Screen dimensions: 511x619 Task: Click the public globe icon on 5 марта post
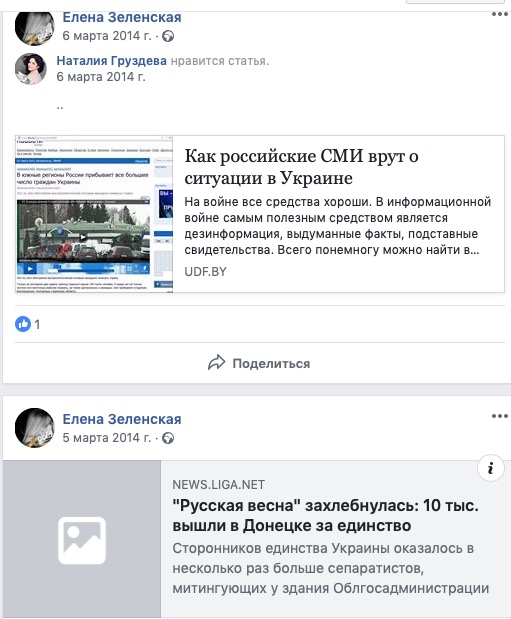pyautogui.click(x=168, y=438)
